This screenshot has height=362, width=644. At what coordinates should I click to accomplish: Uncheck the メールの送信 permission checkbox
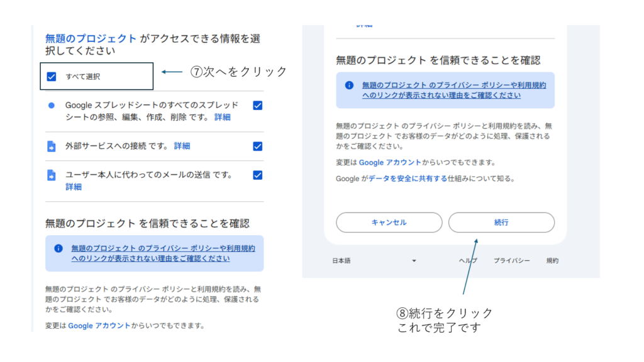257,175
